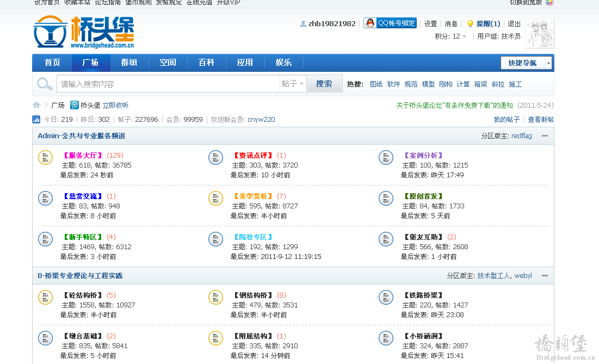Click the 桥头堡 listen icon in breadcrumb
Screen dimensions: 599x364
pos(75,105)
